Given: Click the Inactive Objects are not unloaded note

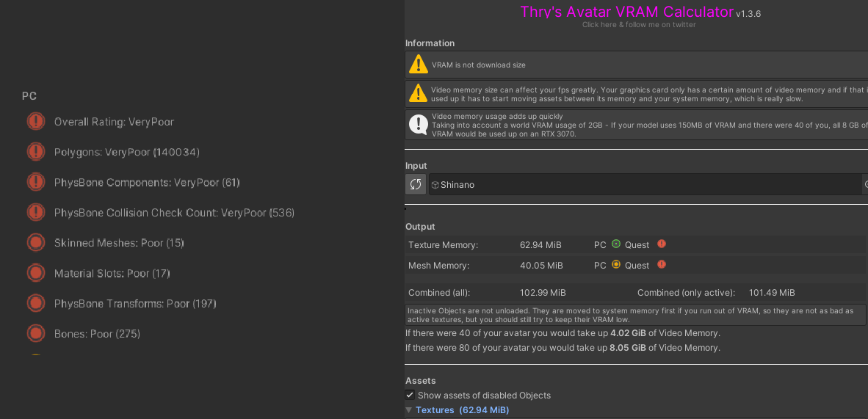Looking at the screenshot, I should pos(635,315).
